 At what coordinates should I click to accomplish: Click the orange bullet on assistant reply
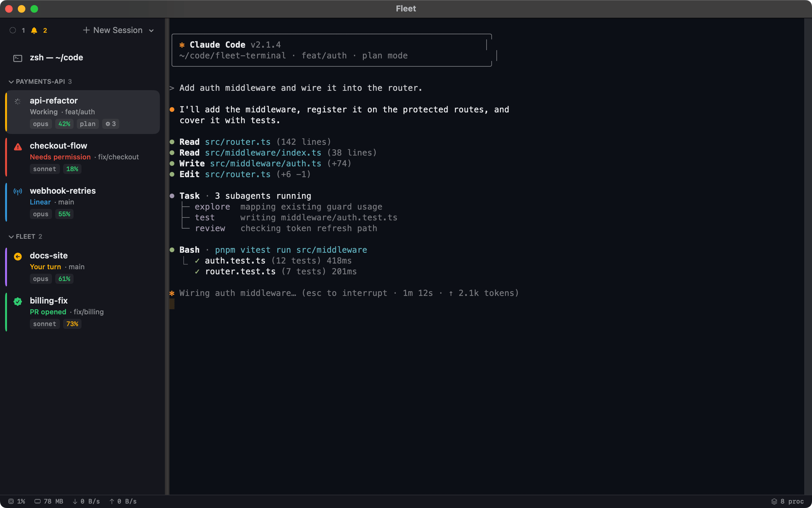pos(172,110)
